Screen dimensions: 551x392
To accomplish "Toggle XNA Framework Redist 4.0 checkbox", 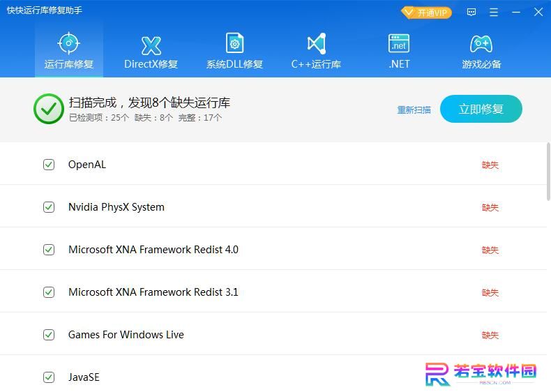I will [49, 250].
